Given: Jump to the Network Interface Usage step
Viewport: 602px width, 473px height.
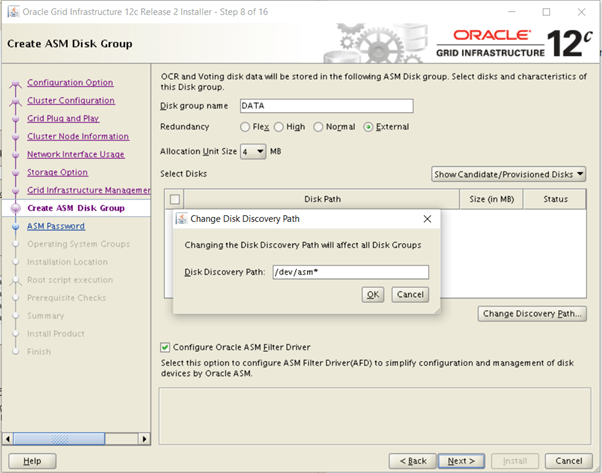Looking at the screenshot, I should pos(76,155).
